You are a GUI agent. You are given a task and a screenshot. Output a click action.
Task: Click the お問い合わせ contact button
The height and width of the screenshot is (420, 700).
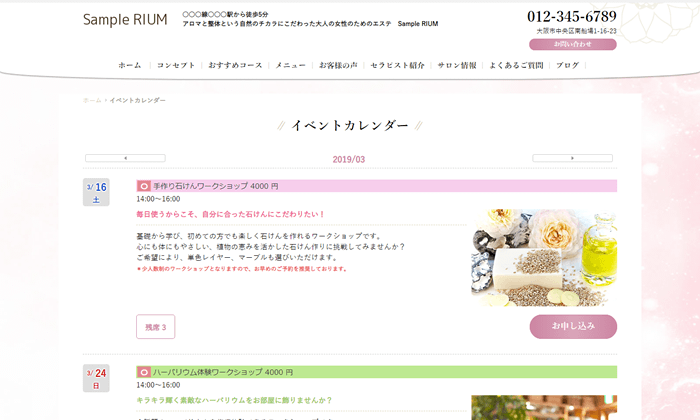coord(573,44)
